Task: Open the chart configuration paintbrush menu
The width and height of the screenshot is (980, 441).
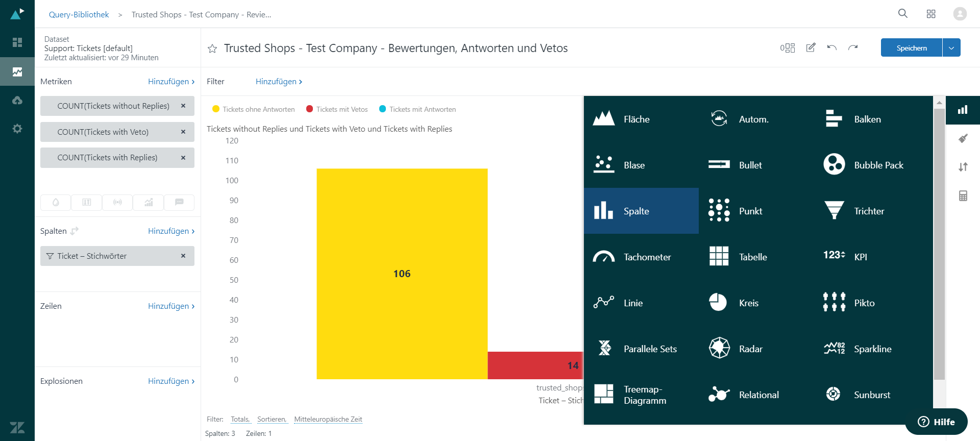Action: coord(963,138)
